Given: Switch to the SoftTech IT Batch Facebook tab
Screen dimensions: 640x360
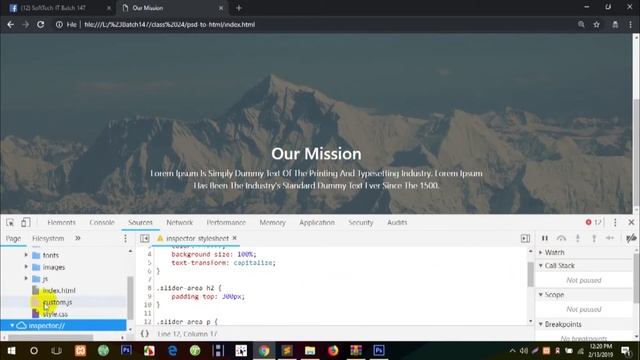Looking at the screenshot, I should coord(58,8).
